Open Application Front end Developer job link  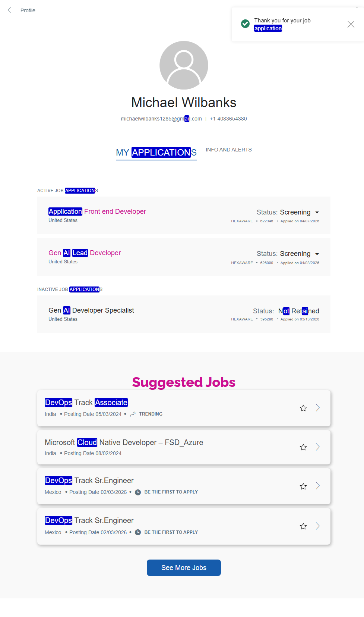click(x=97, y=212)
